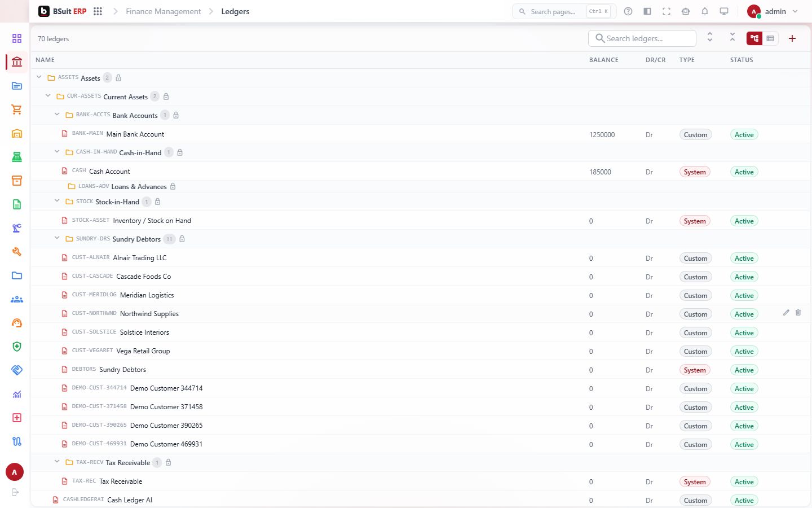Add a new ledger with plus button
Image resolution: width=812 pixels, height=508 pixels.
point(792,38)
